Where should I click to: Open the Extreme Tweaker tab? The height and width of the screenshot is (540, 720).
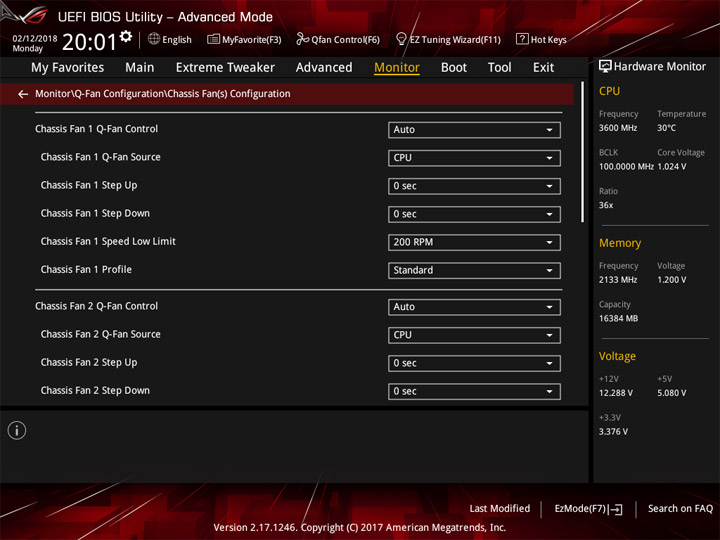pos(225,68)
